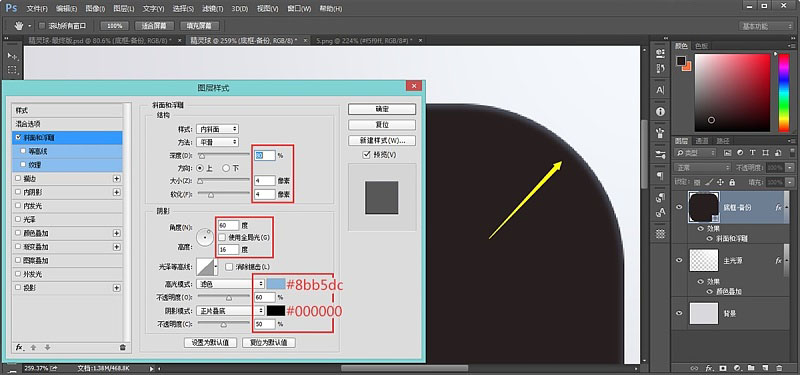Open the Brush Presets panel icon

(660, 154)
